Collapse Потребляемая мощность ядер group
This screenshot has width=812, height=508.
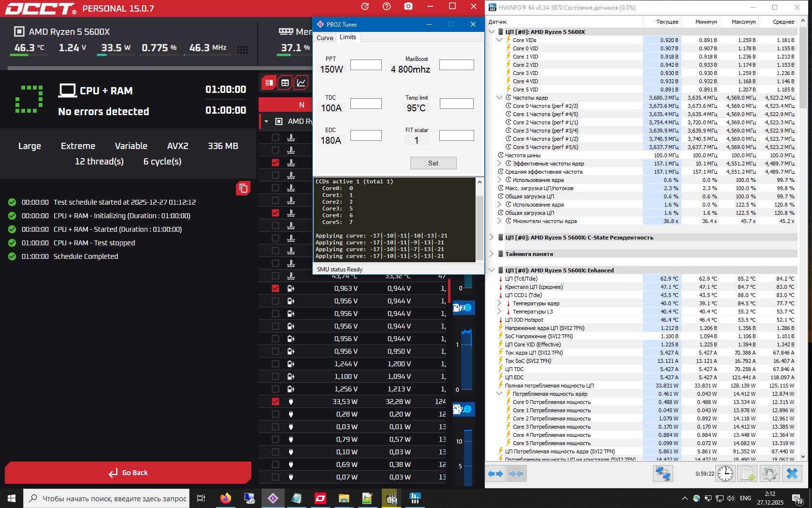tap(500, 394)
